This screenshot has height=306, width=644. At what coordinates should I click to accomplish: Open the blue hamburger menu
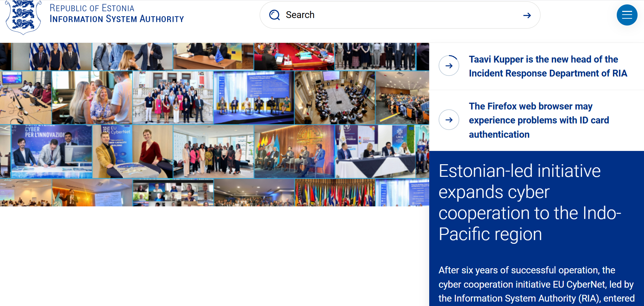coord(627,15)
